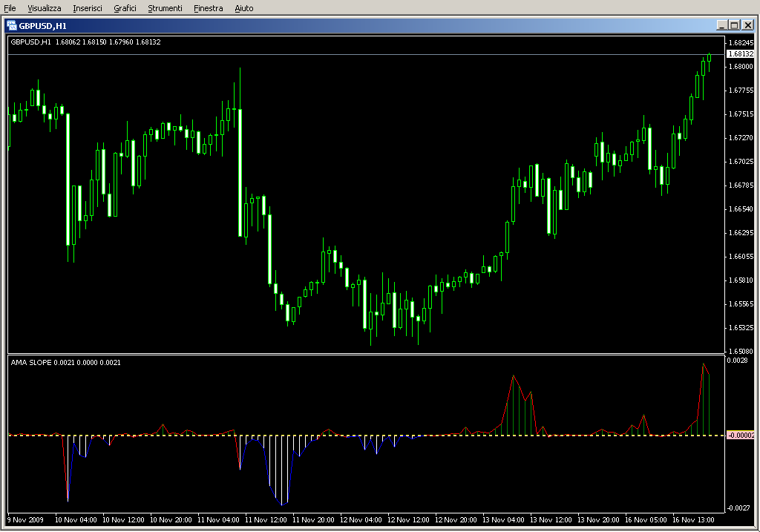
Task: Maximize the GBPUSD,H1 chart window
Action: 734,25
